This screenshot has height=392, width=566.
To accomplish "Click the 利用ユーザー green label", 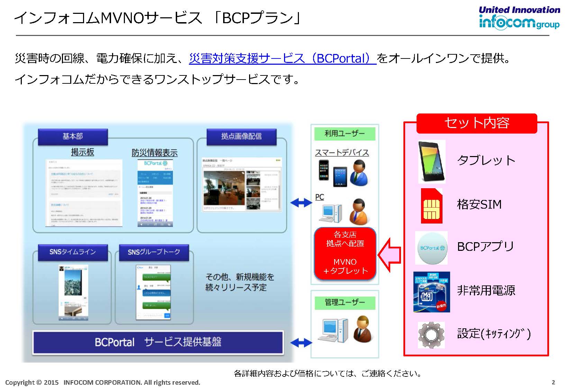I will pos(345,134).
